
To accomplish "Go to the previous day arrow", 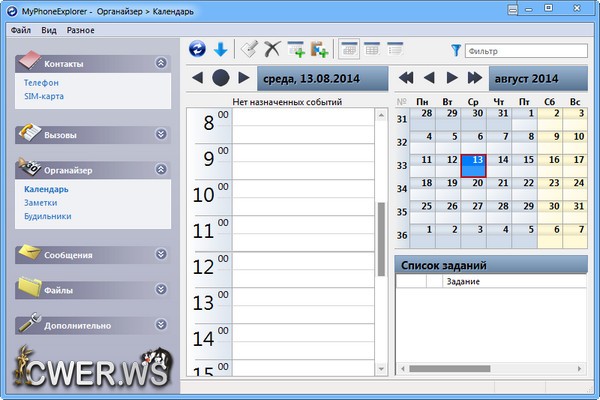I will point(197,78).
